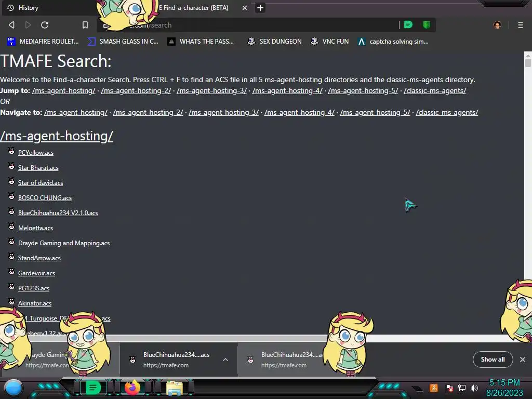
Task: Close the Find-a-character (BETA) tab
Action: point(245,8)
